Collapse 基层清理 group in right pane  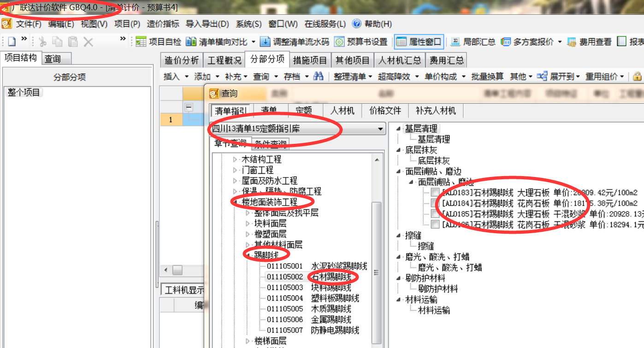[x=398, y=129]
